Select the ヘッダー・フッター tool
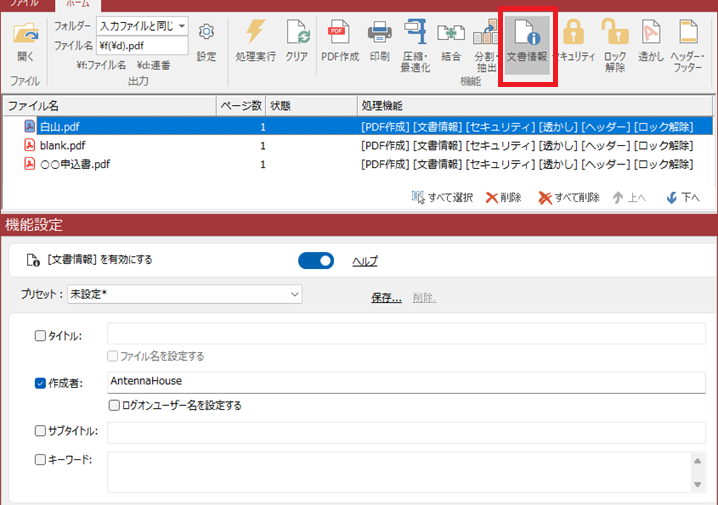 (687, 46)
